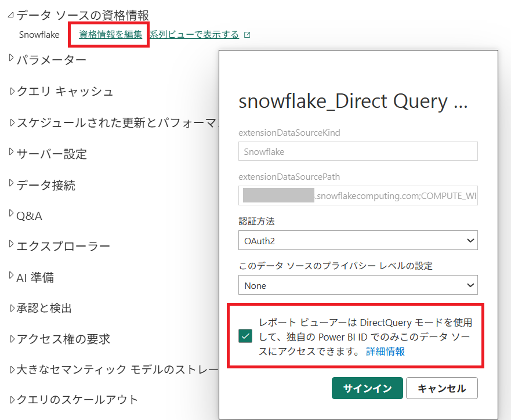Expand the アクセス権の要求 section
Screen dimensions: 511x420
(12, 339)
